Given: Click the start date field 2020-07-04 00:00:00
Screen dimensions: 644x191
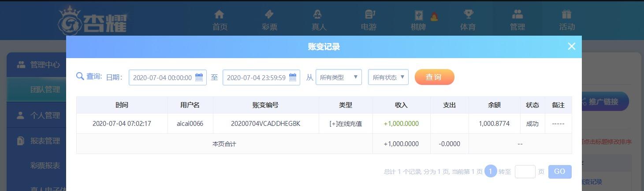Looking at the screenshot, I should [162, 77].
